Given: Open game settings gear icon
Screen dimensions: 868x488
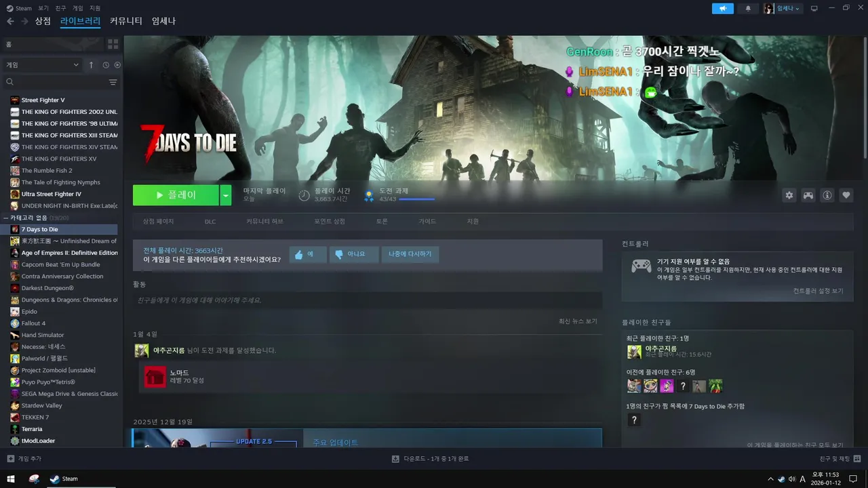Looking at the screenshot, I should [x=789, y=195].
